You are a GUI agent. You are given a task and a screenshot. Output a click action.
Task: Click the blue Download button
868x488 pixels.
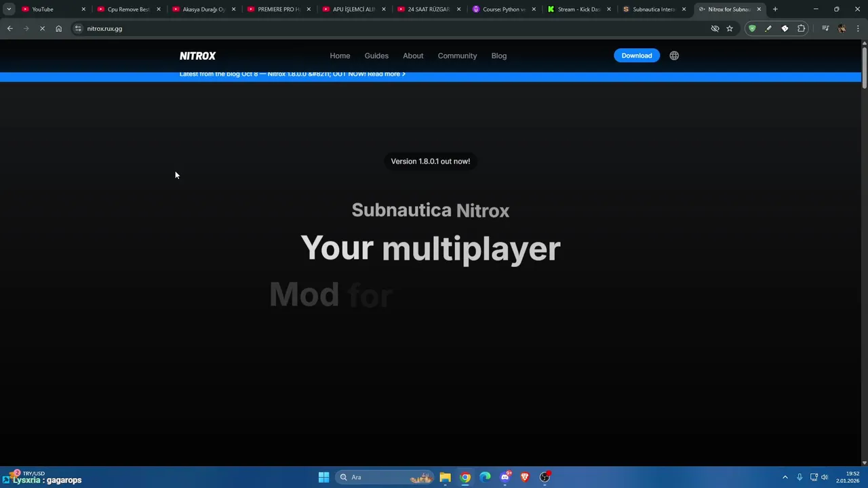point(637,56)
